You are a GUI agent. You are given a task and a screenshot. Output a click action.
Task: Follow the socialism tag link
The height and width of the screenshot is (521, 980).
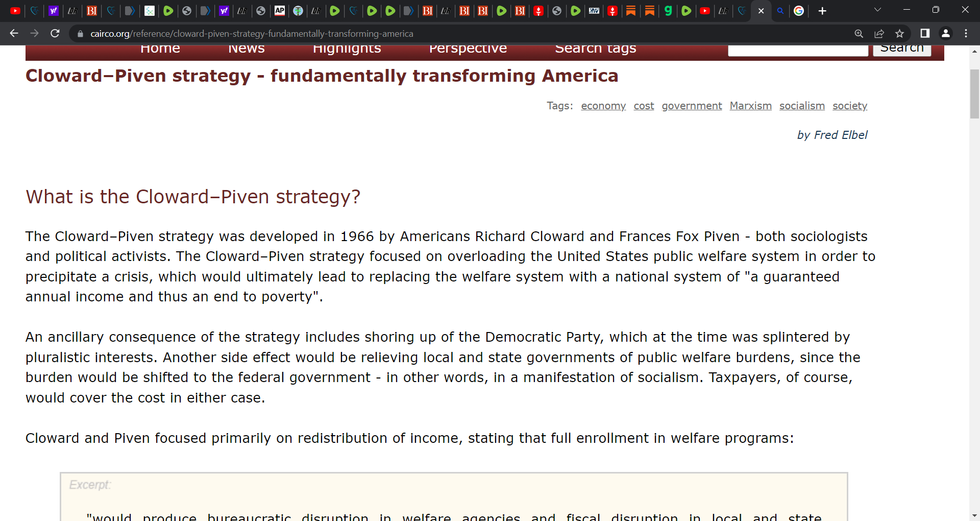coord(802,106)
